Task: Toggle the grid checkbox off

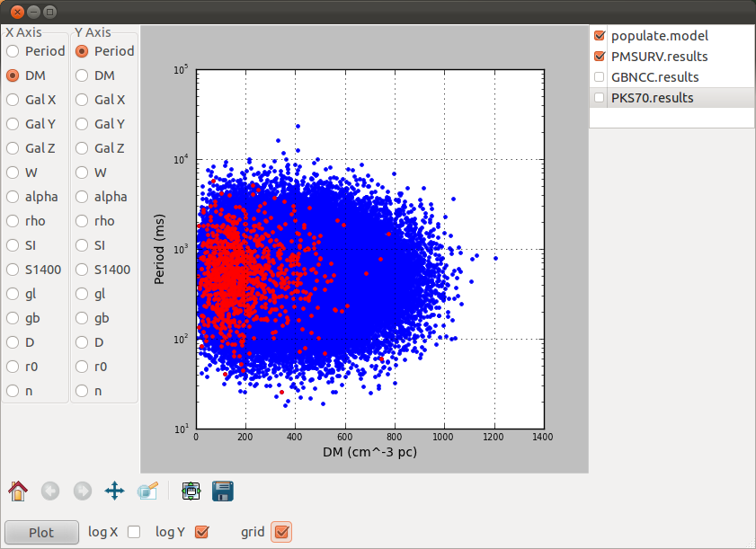Action: (x=281, y=532)
